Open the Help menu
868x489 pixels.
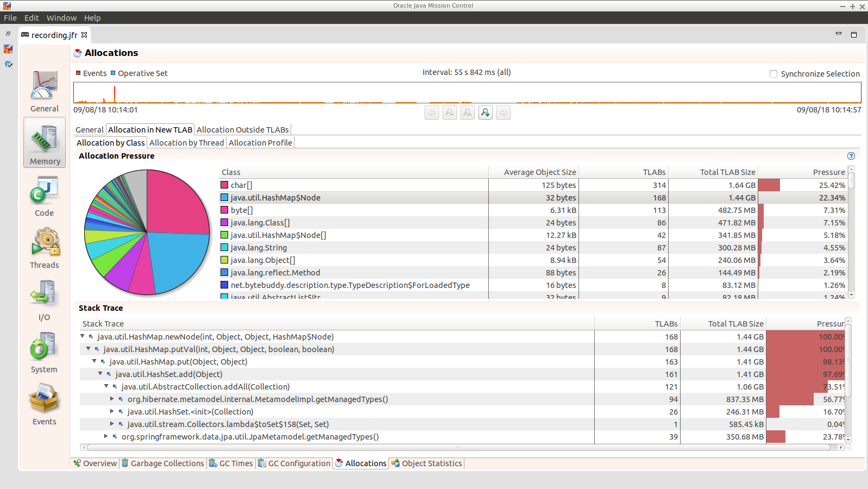[92, 18]
